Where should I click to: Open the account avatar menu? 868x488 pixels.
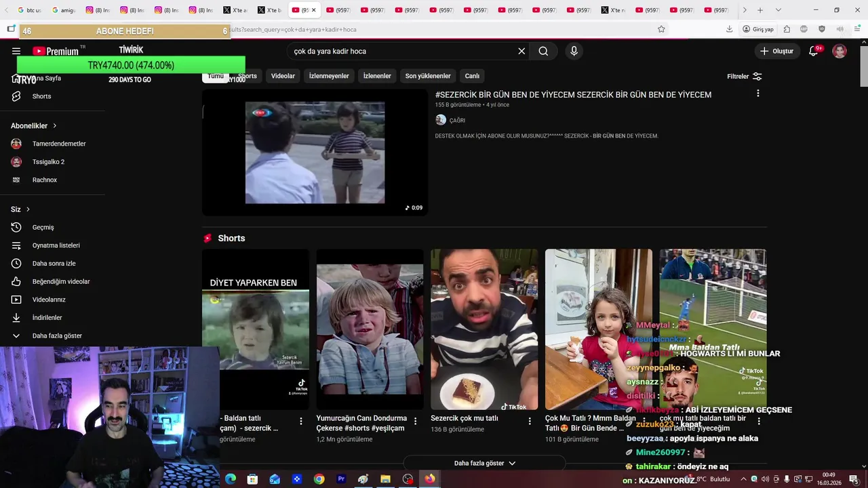click(x=840, y=51)
